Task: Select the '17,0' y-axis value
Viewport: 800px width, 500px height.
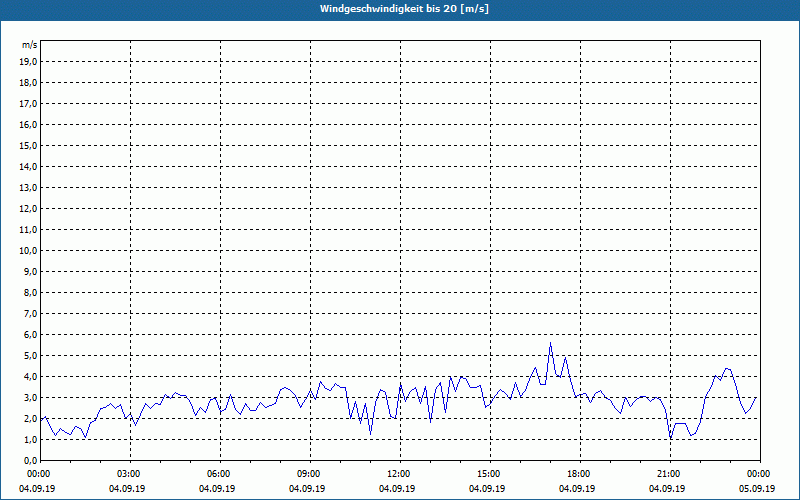Action: [29, 104]
